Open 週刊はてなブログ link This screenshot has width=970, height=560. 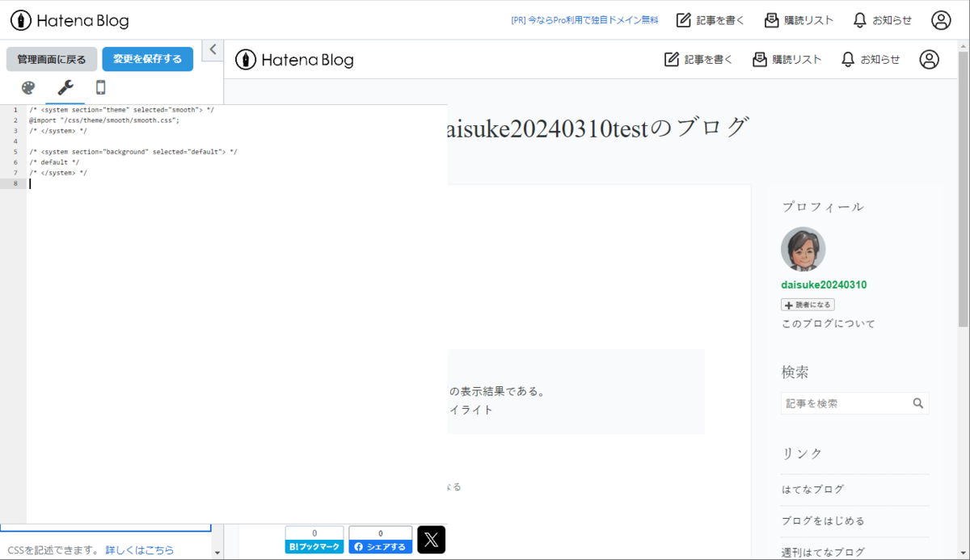(x=823, y=553)
